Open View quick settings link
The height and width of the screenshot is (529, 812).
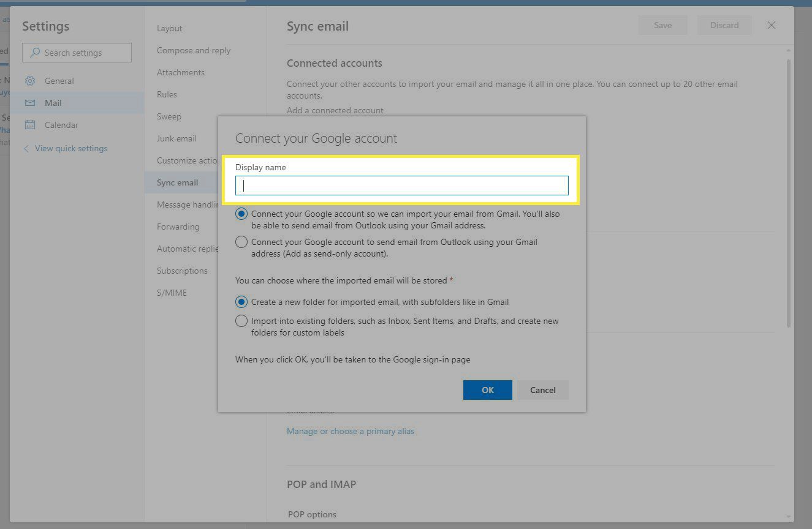tap(71, 148)
